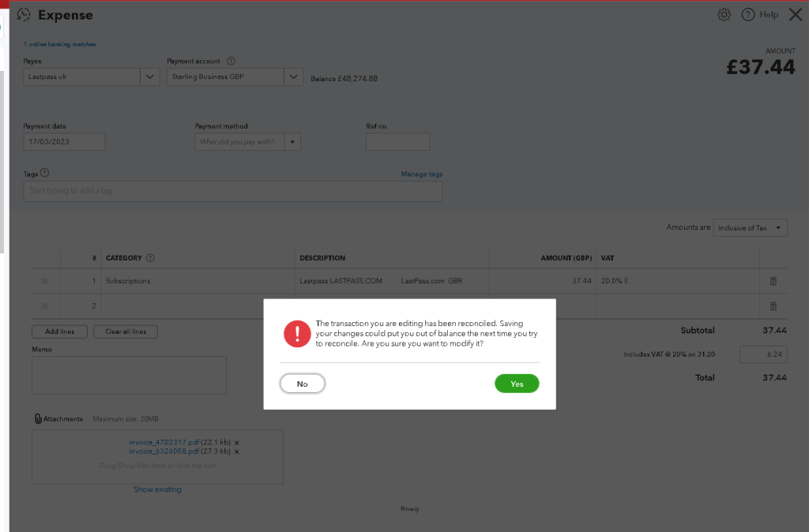Select the Subscriptions category cell
Viewport: 809px width, 532px height.
198,281
